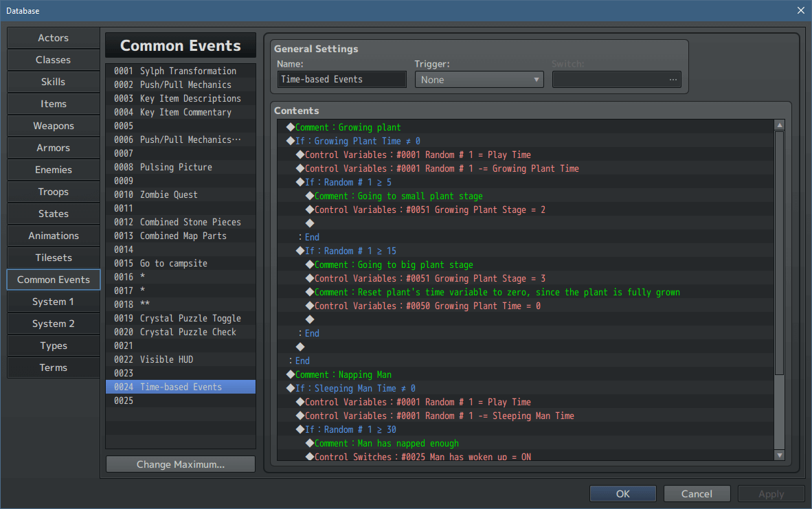Select the Common Events tab
This screenshot has height=509, width=812.
tap(54, 280)
